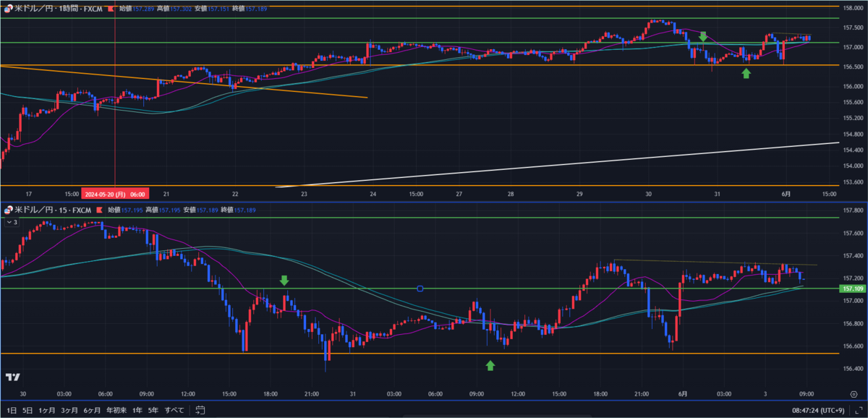Click the red flag icon in 1-hour chart header
The image size is (868, 418).
[110, 9]
